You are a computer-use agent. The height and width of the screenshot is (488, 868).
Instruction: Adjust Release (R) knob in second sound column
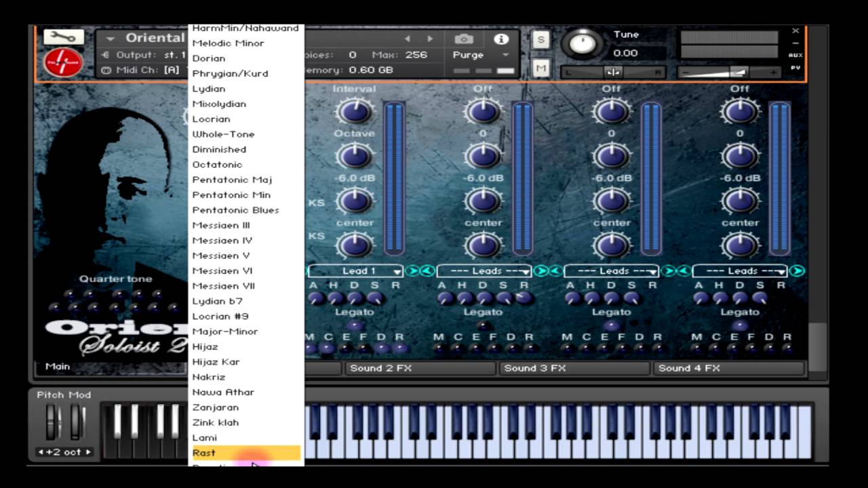coord(524,298)
